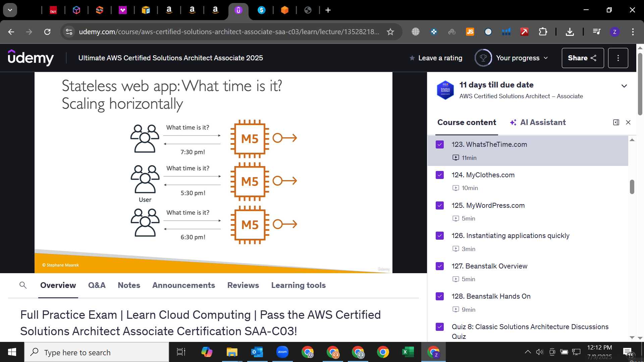This screenshot has height=362, width=644.
Task: View site information icon in address bar
Action: pos(69,32)
